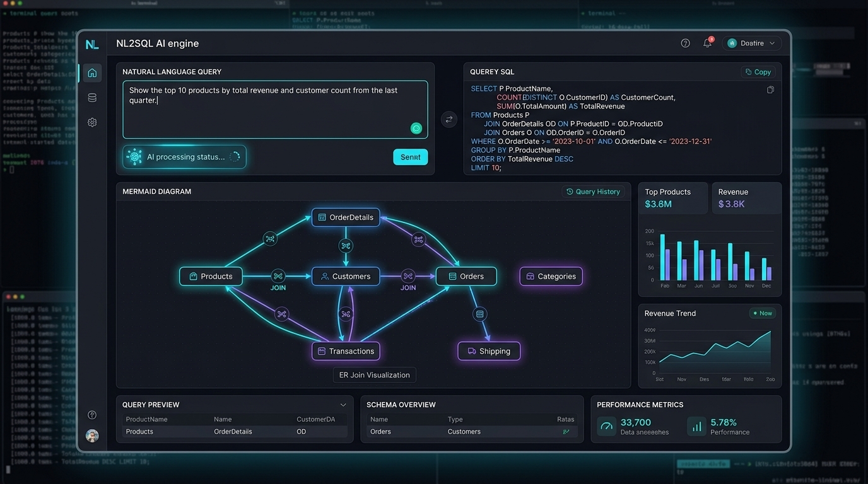Image resolution: width=868 pixels, height=484 pixels.
Task: Click the help icon at the sidebar bottom
Action: pos(92,415)
